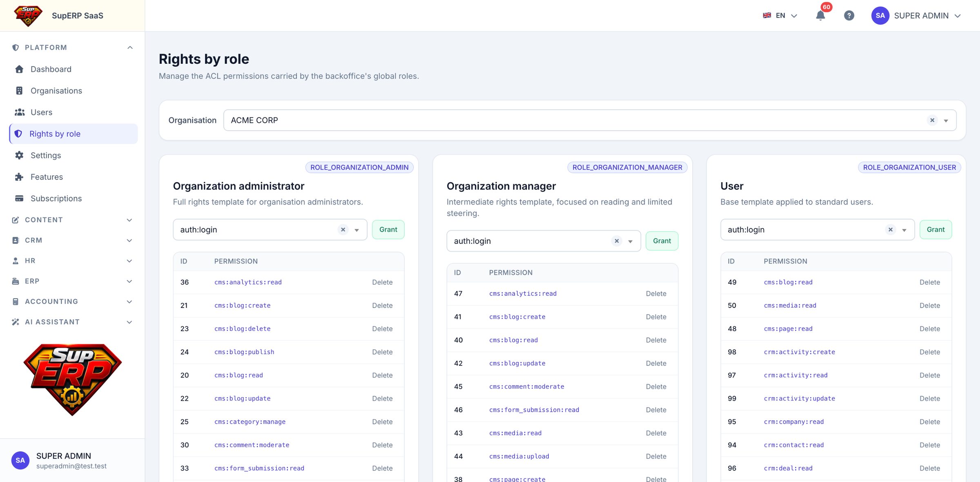Open the Organisation dropdown arrow
This screenshot has height=482, width=980.
(x=946, y=120)
